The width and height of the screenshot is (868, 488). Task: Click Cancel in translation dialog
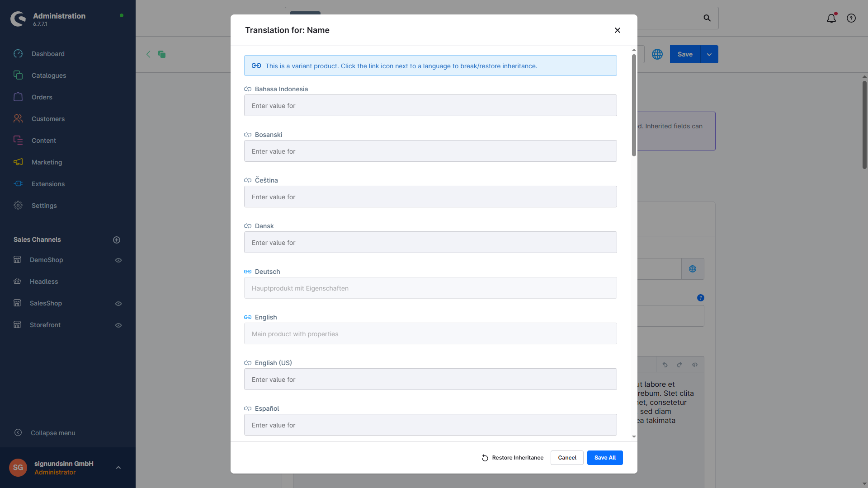tap(567, 458)
